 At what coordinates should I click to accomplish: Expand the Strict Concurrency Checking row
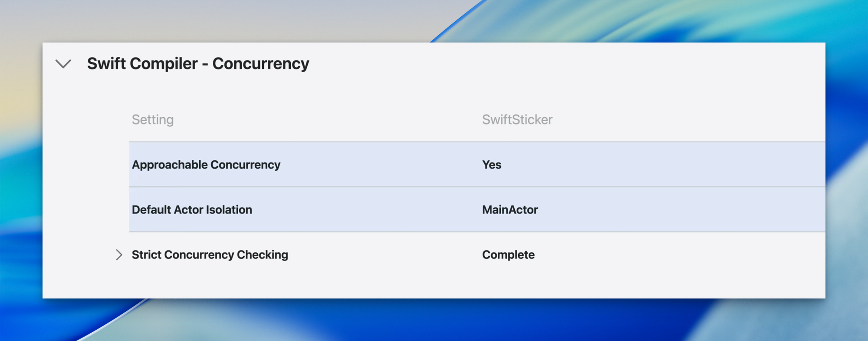[119, 255]
